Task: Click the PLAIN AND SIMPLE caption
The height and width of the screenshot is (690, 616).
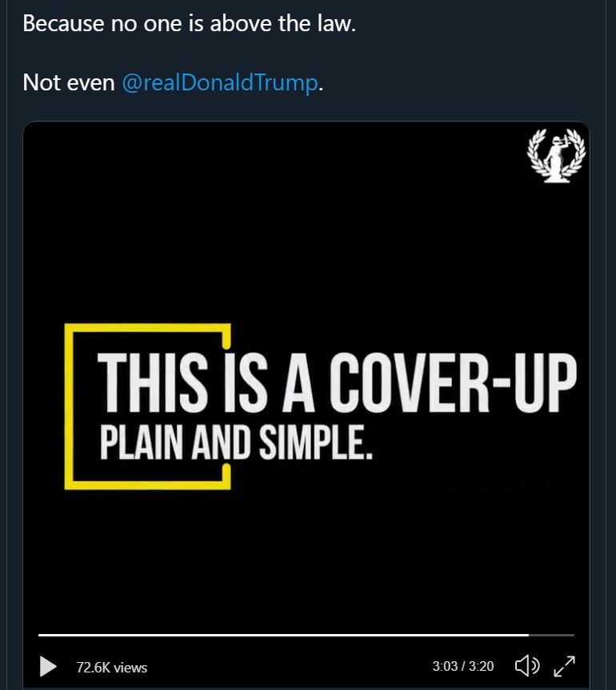Action: (x=236, y=442)
